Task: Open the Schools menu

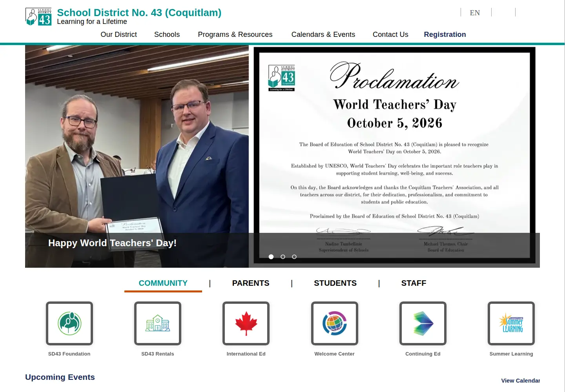Action: [167, 34]
